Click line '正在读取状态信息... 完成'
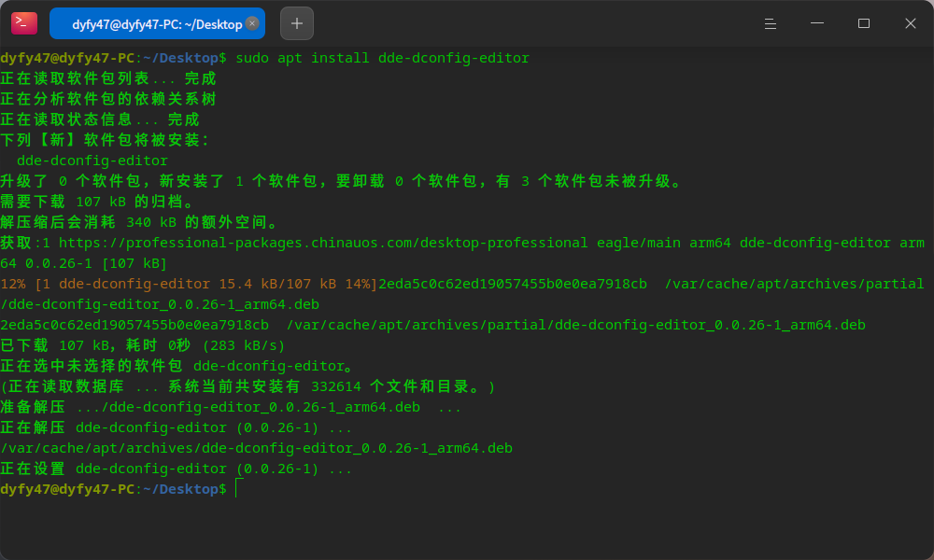 click(x=100, y=119)
